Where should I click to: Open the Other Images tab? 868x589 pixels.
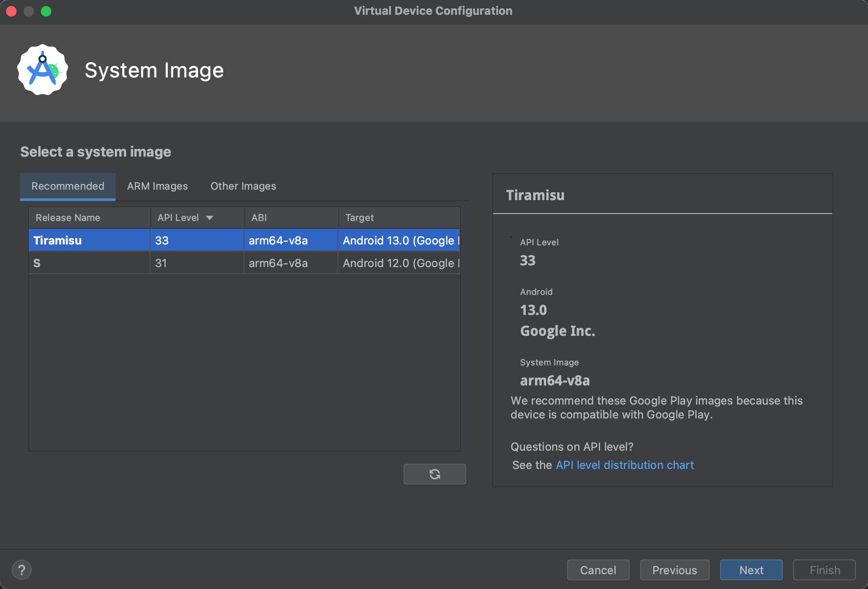(243, 186)
